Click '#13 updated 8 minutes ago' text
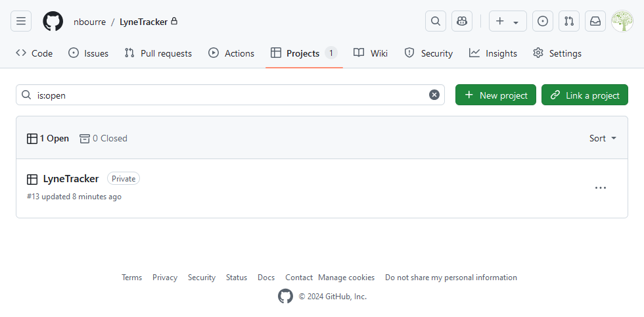Viewport: 644px width, 317px height. coord(74,197)
